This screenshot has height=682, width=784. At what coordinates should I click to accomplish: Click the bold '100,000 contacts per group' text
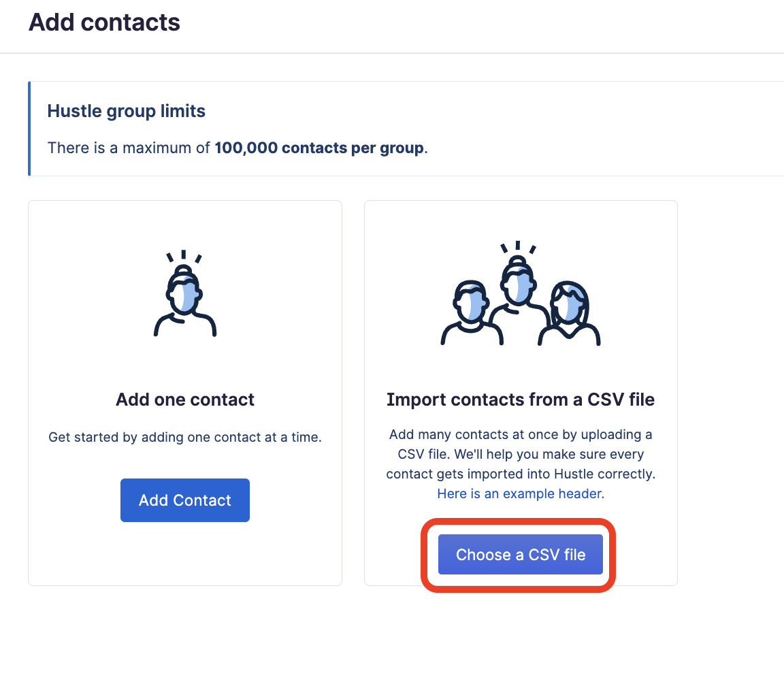(x=319, y=148)
